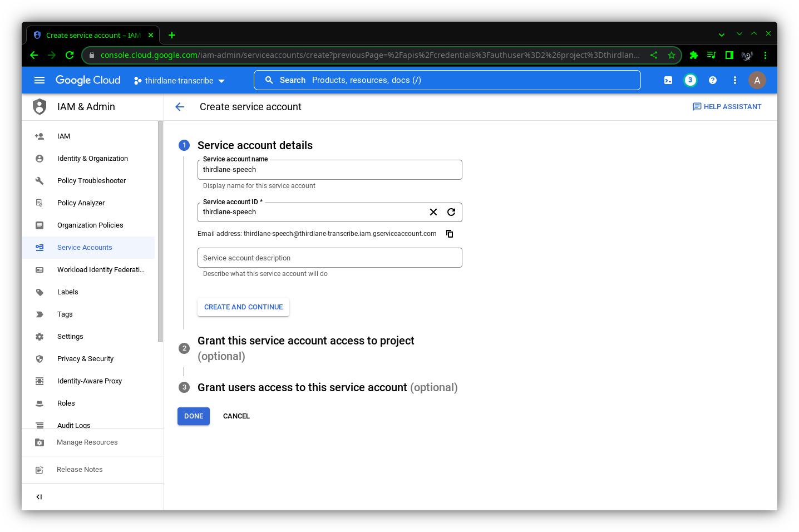Open Identity & Organization in sidebar
The width and height of the screenshot is (799, 532).
click(x=89, y=159)
